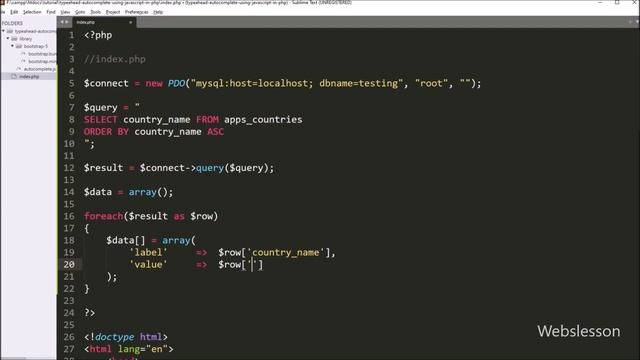Open the Find menu
The image size is (640, 360).
[x=51, y=12]
